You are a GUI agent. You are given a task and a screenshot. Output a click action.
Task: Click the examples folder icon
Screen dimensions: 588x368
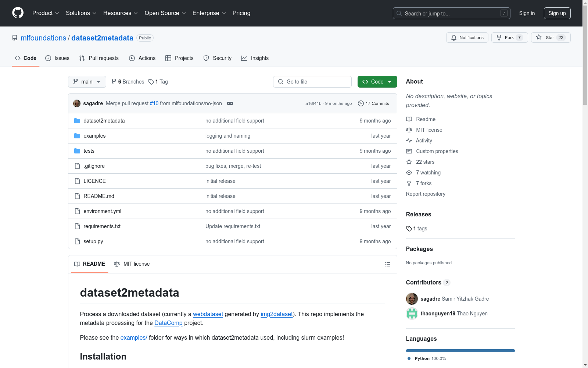[77, 136]
